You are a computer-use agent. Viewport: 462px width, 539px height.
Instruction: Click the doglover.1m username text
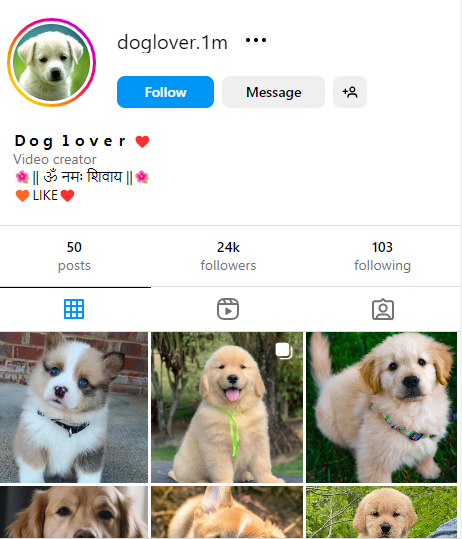(172, 43)
